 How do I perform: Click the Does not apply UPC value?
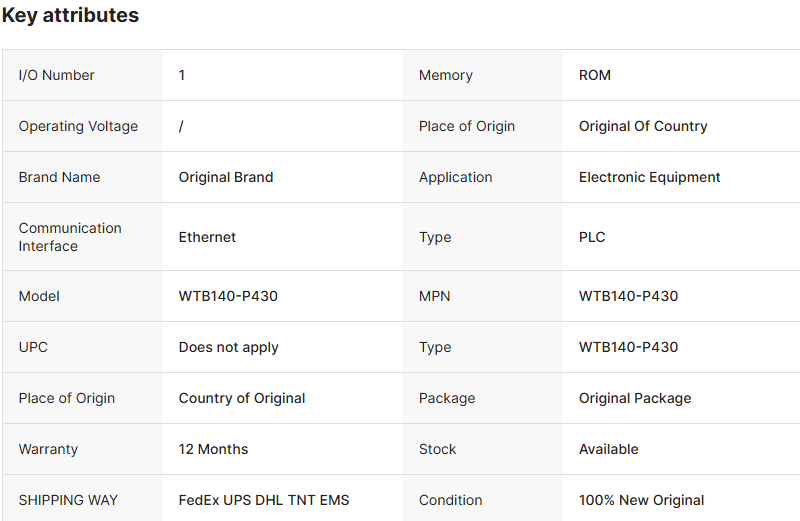229,347
